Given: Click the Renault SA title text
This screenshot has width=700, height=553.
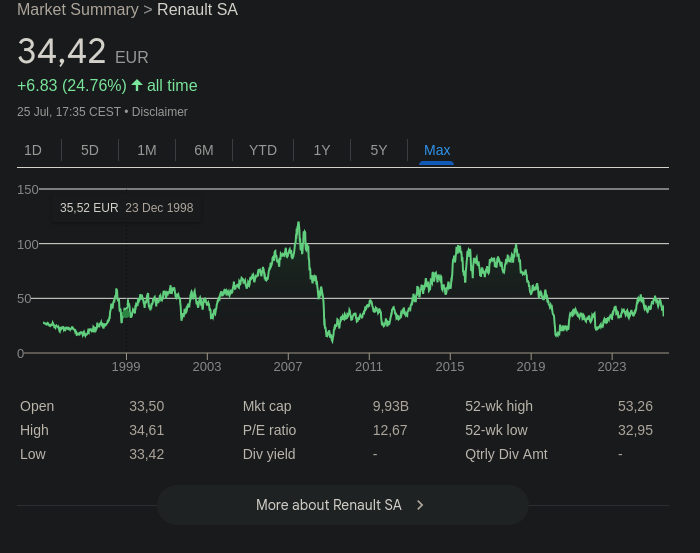Looking at the screenshot, I should [x=197, y=9].
